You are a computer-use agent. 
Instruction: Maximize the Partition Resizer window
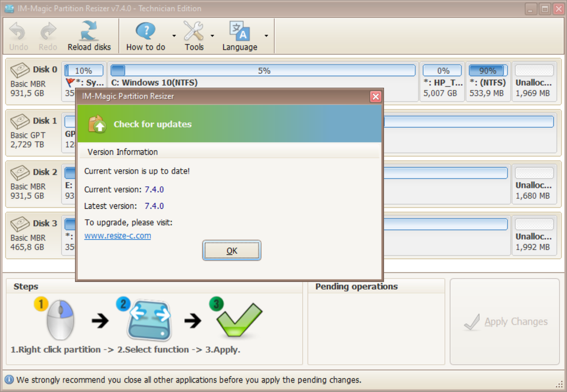pyautogui.click(x=544, y=9)
